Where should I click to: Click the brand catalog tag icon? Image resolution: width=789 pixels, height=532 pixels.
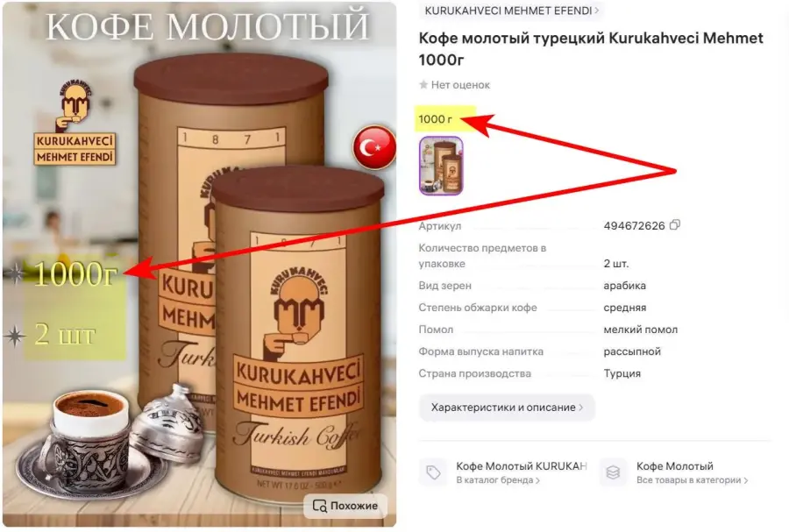pyautogui.click(x=433, y=472)
